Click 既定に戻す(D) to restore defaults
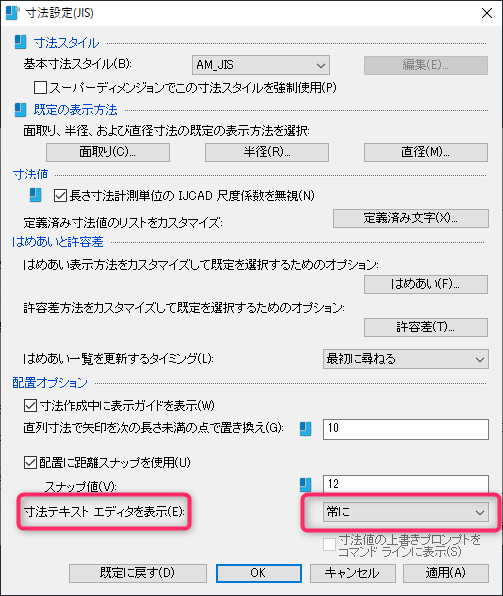 click(138, 573)
